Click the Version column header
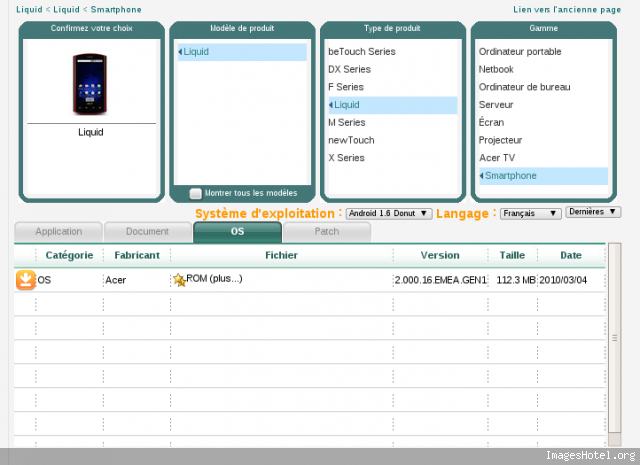640x465 pixels. (x=440, y=256)
